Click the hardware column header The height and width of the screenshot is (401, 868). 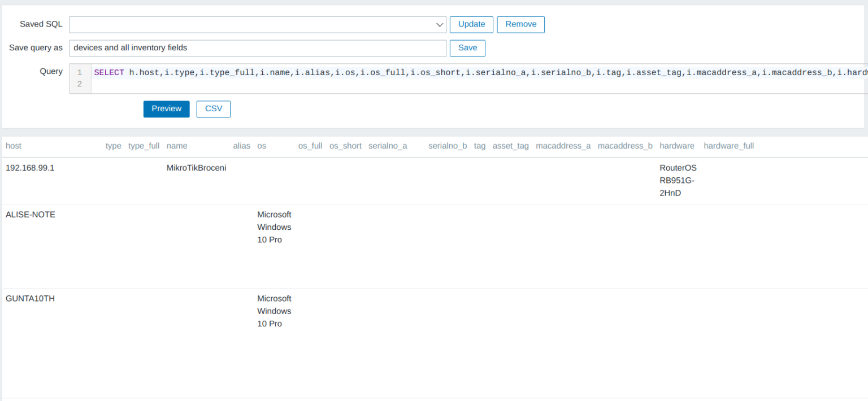pyautogui.click(x=676, y=146)
